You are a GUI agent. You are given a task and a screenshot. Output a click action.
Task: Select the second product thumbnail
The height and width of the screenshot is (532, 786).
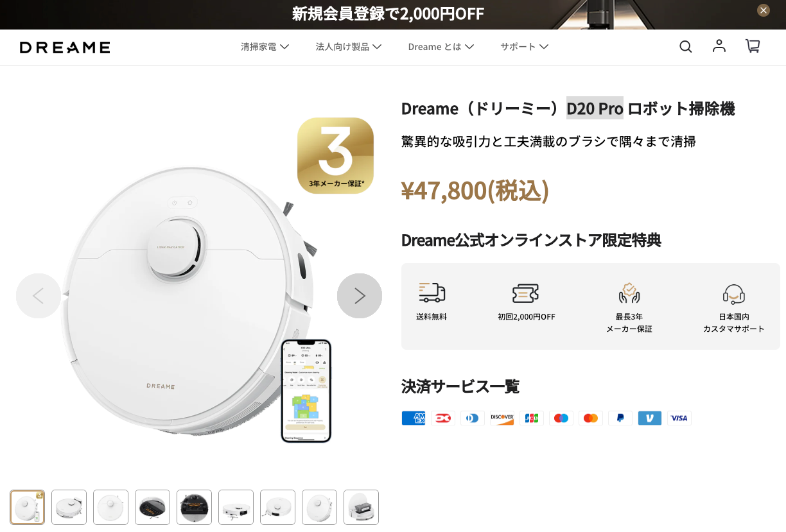(x=69, y=507)
